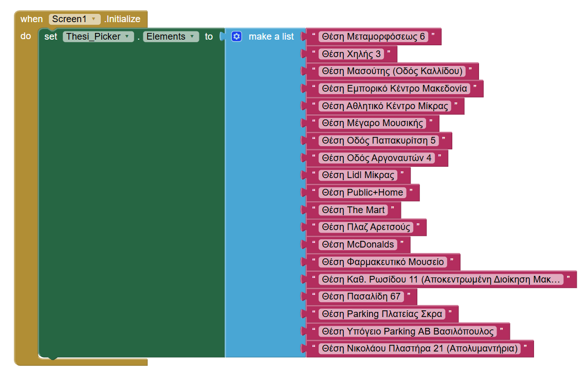Screen dimensions: 588x369
Task: Edit text 'Θέση Φαρμακευτικό Μουσείο'
Action: tap(383, 261)
